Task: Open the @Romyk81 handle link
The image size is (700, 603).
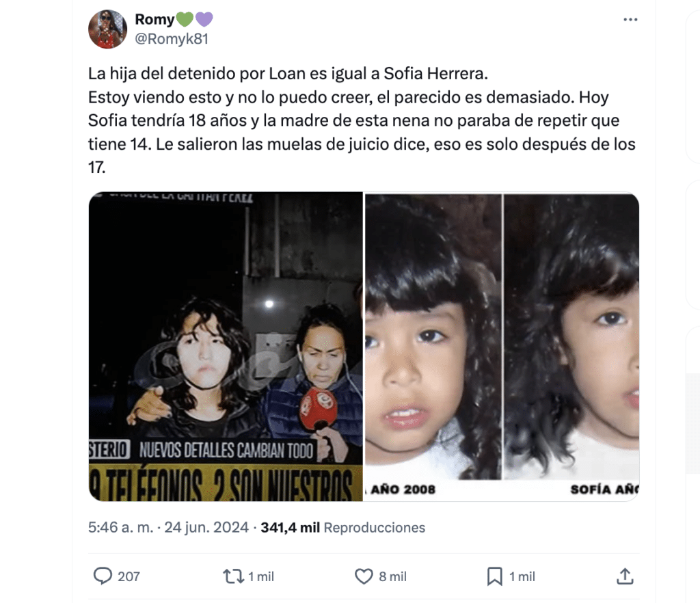Action: (172, 39)
